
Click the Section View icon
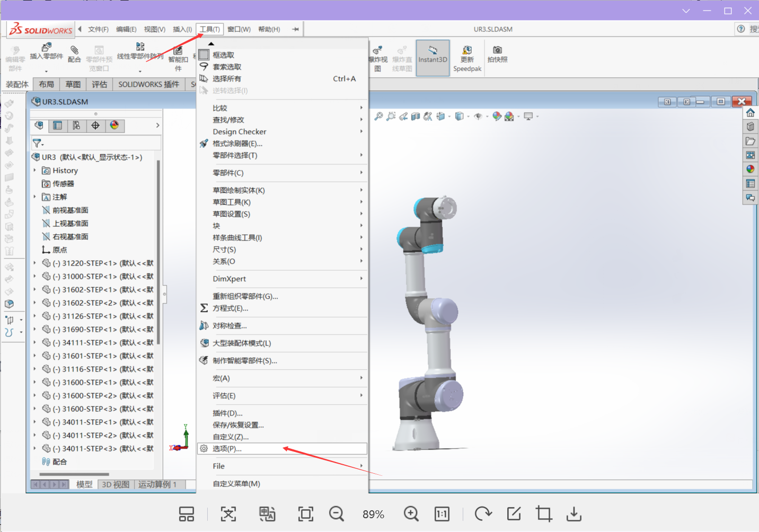[x=416, y=116]
